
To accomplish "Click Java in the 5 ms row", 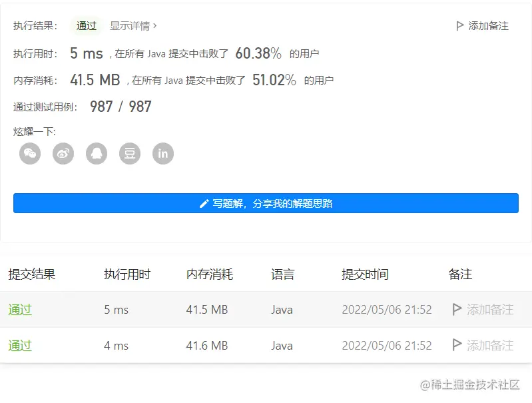I will tap(282, 310).
